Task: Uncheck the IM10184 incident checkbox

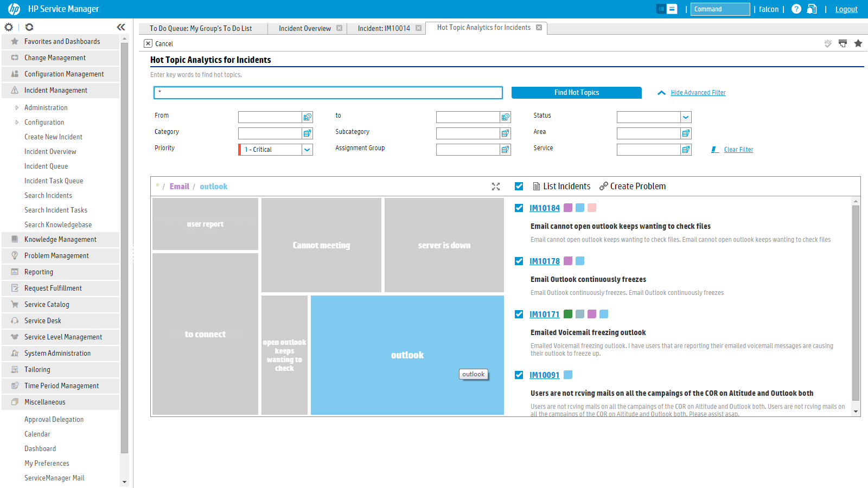Action: pyautogui.click(x=519, y=208)
